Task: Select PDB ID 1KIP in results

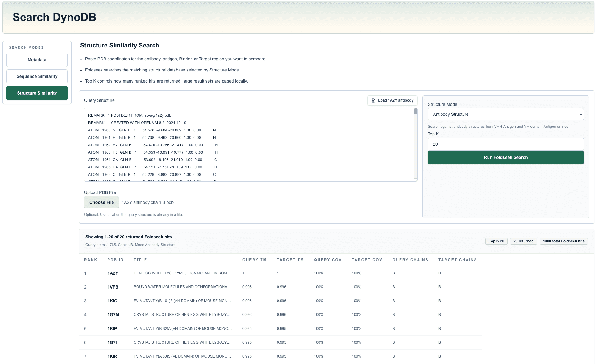Action: tap(112, 329)
